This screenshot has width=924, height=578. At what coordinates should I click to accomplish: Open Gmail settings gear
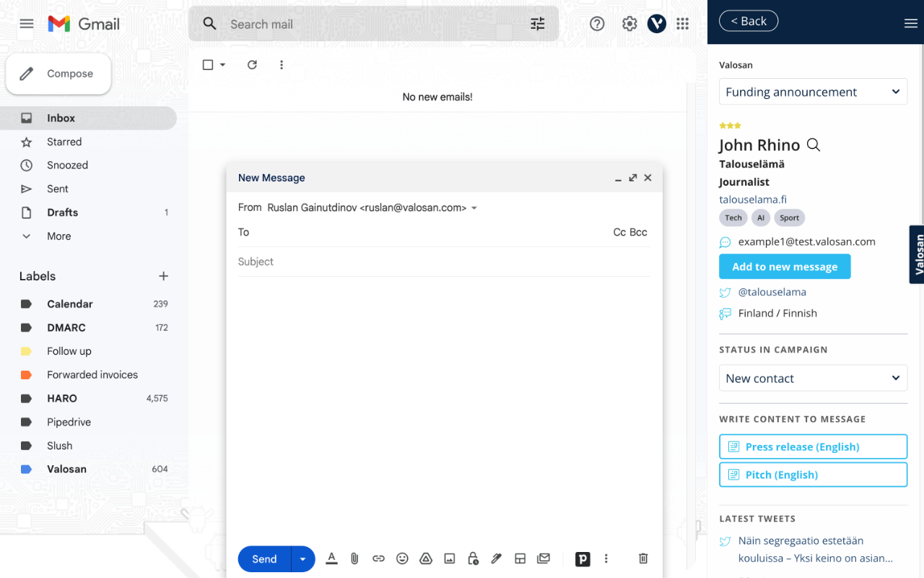(x=629, y=24)
